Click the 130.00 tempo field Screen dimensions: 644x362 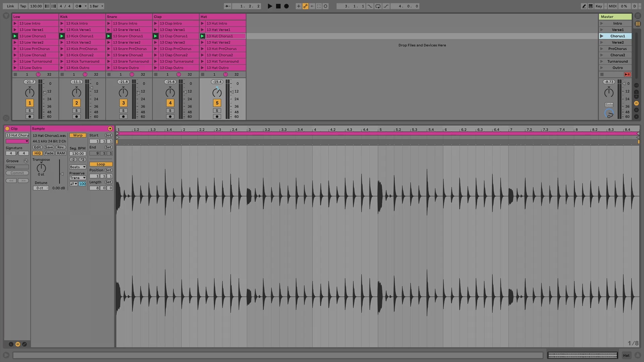[36, 6]
